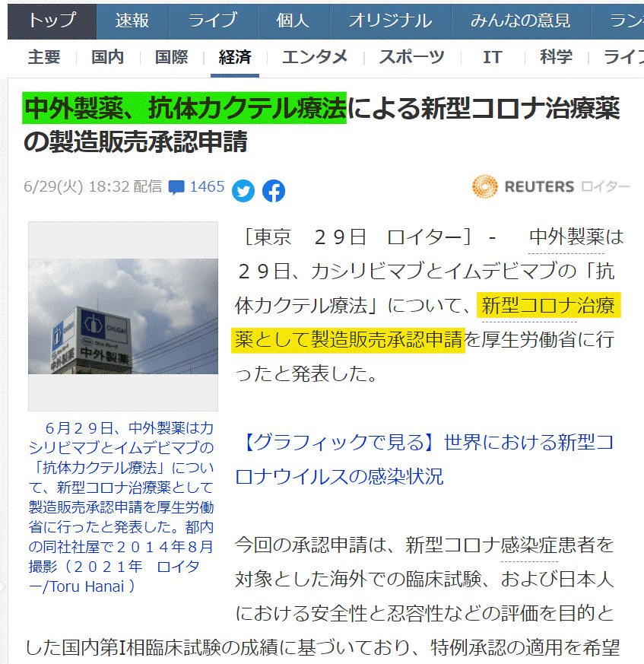Screen dimensions: 644x664
Task: Open the スポーツ category
Action: [411, 57]
